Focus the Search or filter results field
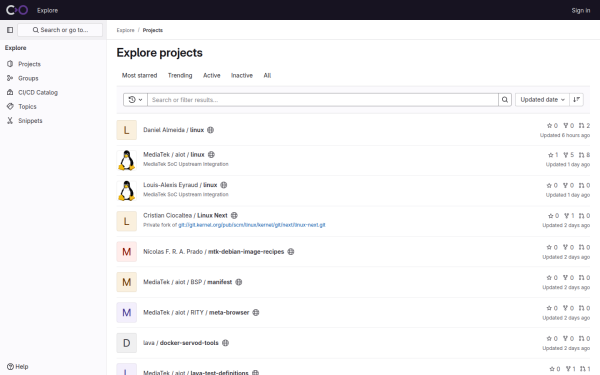The image size is (600, 375). [x=323, y=100]
